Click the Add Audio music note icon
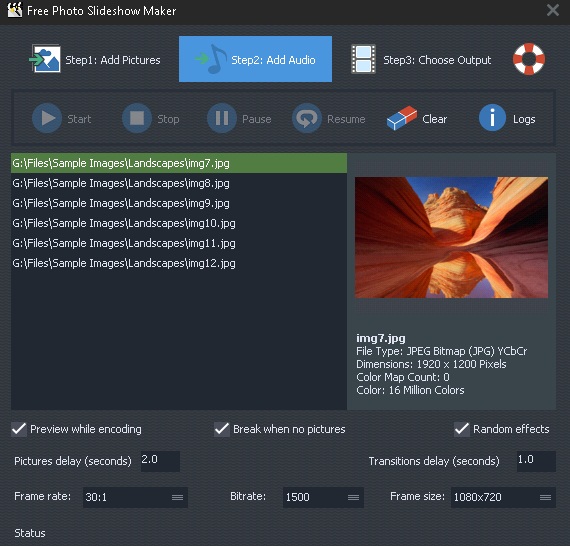This screenshot has height=546, width=570. tap(211, 59)
